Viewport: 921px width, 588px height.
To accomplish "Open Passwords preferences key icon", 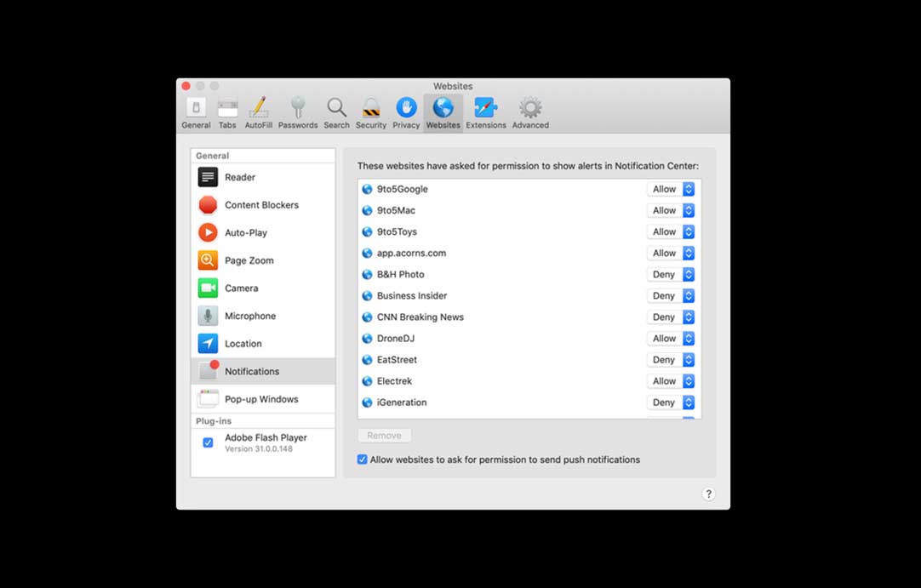I will 299,107.
